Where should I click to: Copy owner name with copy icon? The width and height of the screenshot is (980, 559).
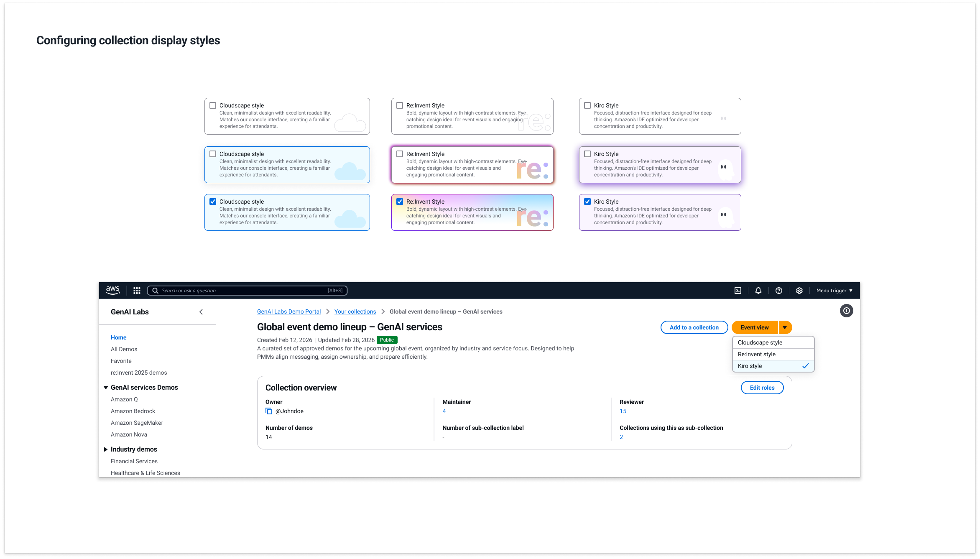click(x=269, y=411)
